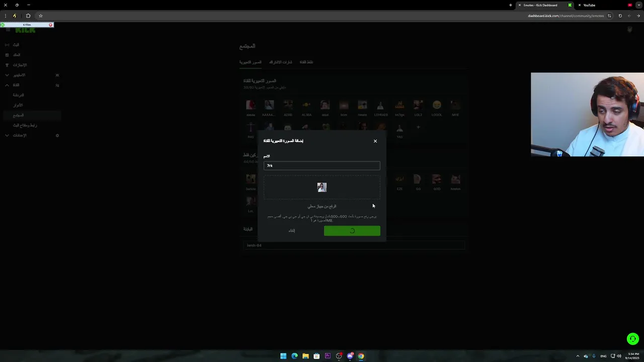Close the add emote dialog
The width and height of the screenshot is (644, 362).
pyautogui.click(x=375, y=141)
